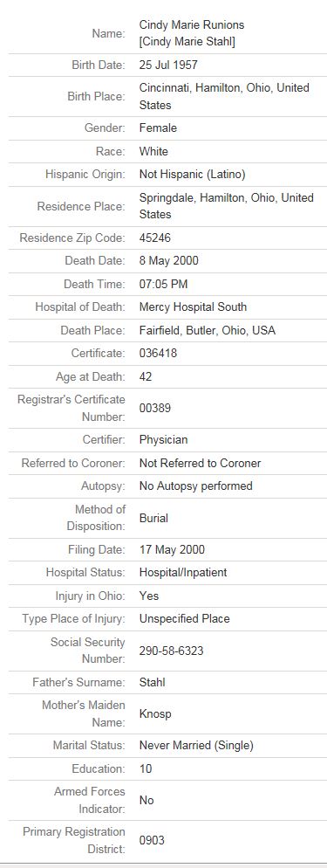Click the Hospital/Inpatient status value
This screenshot has width=327, height=868.
183,572
